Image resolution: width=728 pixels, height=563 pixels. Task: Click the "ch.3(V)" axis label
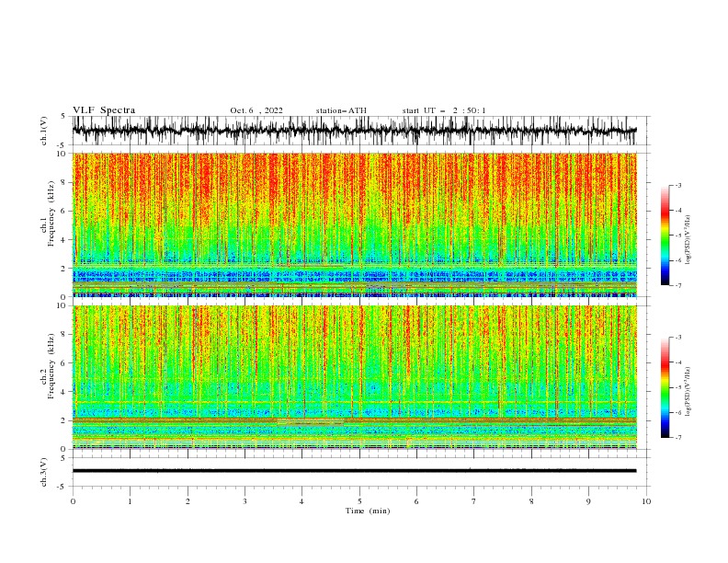(44, 472)
